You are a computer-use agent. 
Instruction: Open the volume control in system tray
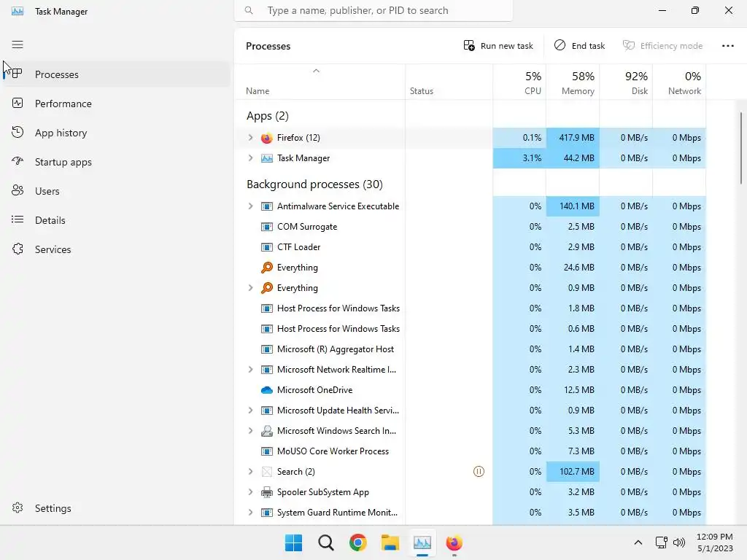[x=679, y=542]
